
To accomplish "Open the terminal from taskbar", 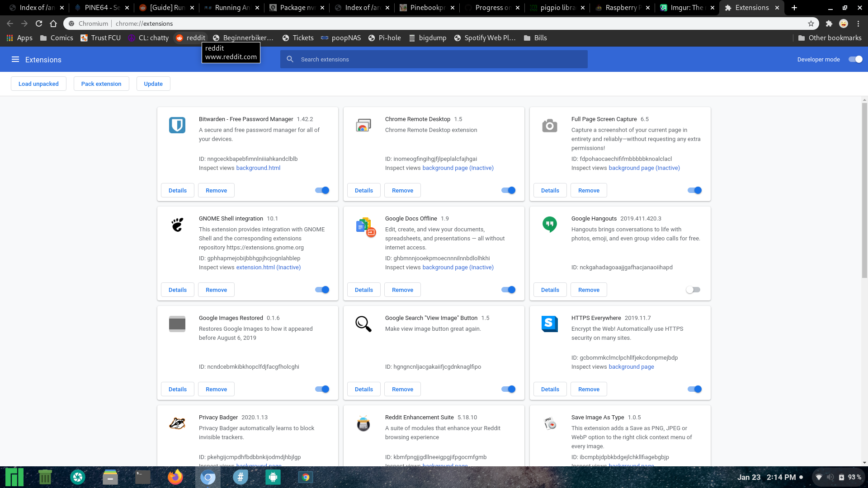I will click(143, 477).
